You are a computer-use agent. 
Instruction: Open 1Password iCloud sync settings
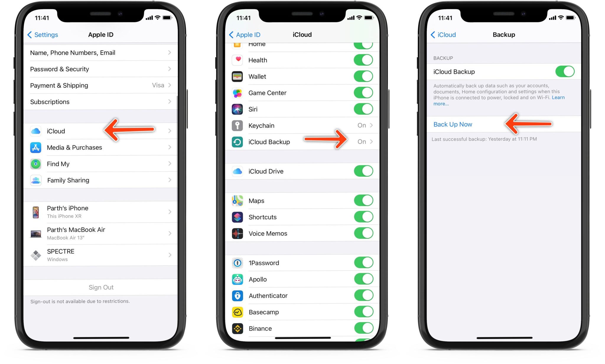click(302, 263)
